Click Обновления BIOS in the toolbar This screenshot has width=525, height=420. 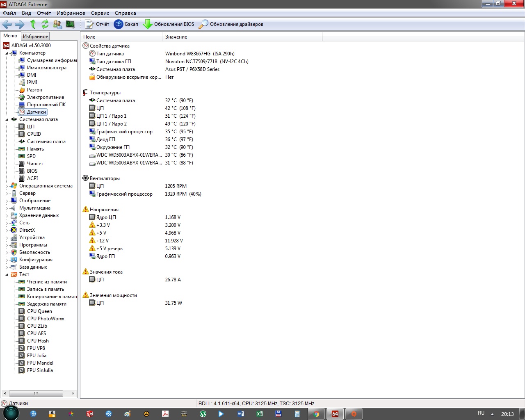point(168,24)
